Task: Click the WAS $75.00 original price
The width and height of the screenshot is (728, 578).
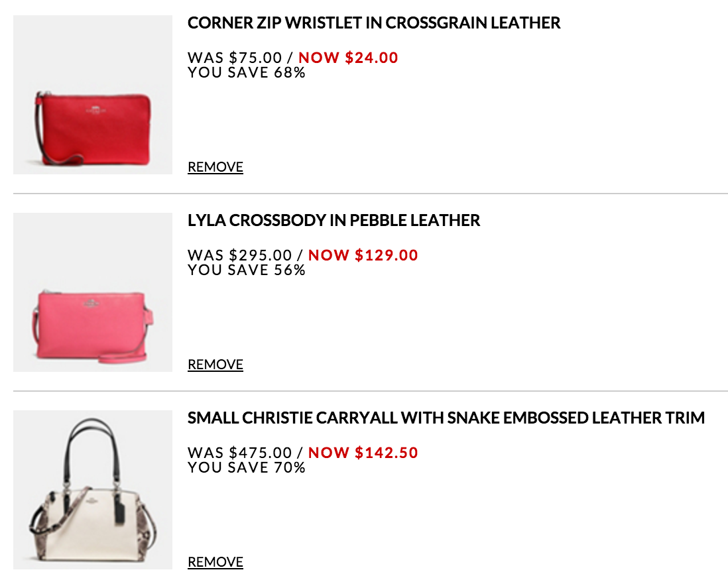Action: point(239,58)
